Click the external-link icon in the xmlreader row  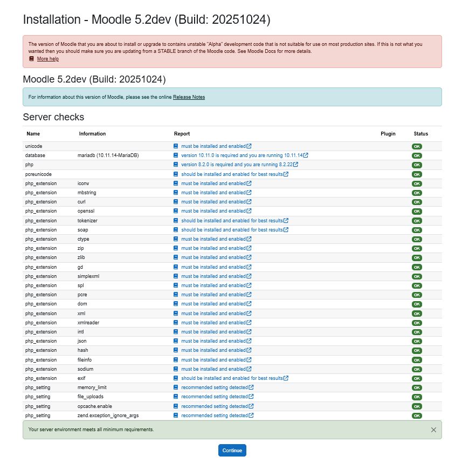pos(249,322)
